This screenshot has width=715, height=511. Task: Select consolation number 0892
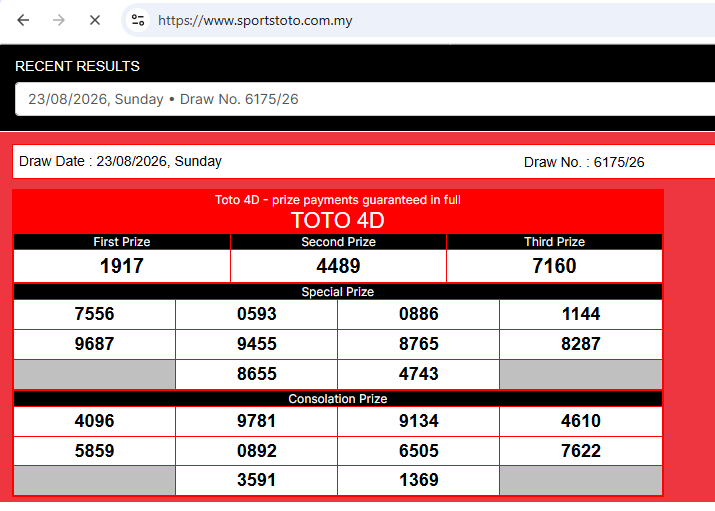(257, 451)
